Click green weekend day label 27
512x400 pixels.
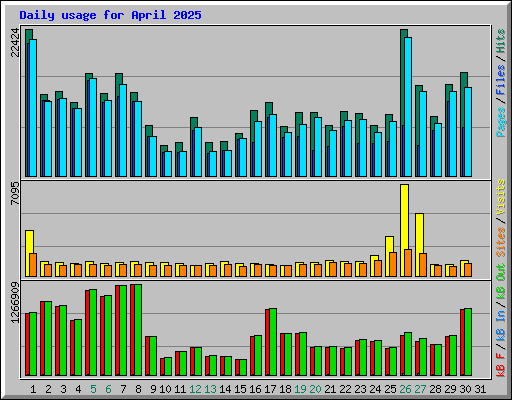click(420, 389)
